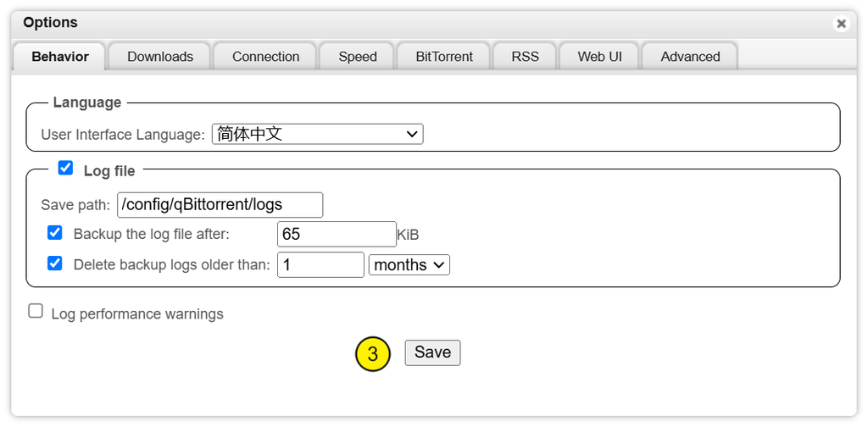868x427 pixels.
Task: Select the Speed tab
Action: coord(358,57)
